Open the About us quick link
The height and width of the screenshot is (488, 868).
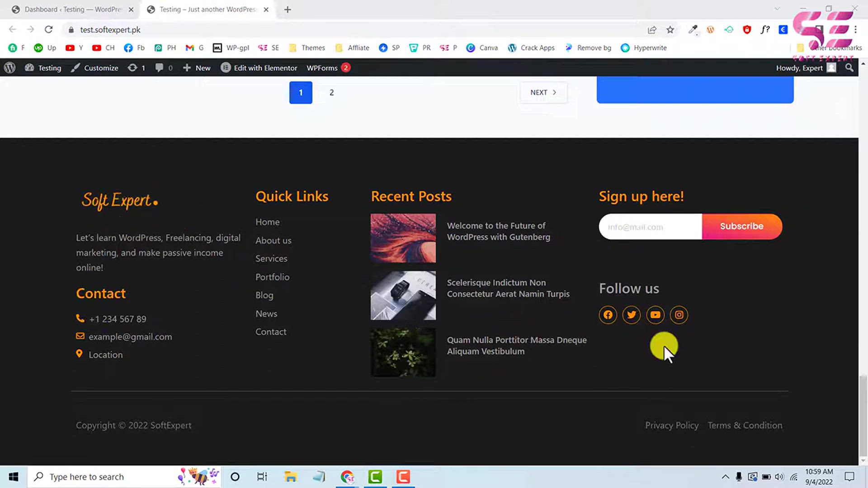[x=274, y=240]
